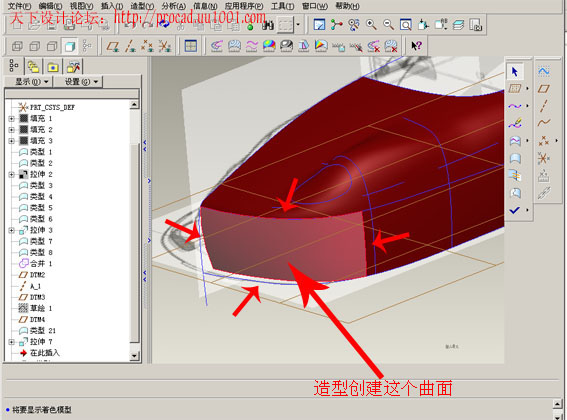Toggle shaded model display mode
The height and width of the screenshot is (420, 567).
tap(69, 46)
